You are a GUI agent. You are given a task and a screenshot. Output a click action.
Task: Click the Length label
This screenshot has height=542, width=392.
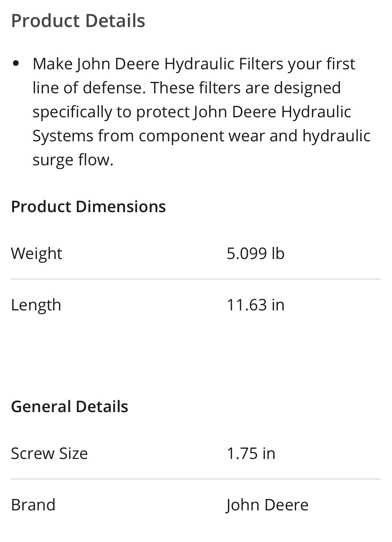pos(36,305)
